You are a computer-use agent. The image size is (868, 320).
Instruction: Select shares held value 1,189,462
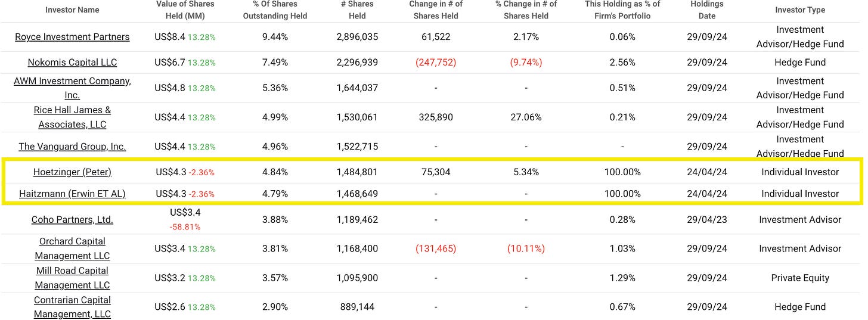[357, 220]
